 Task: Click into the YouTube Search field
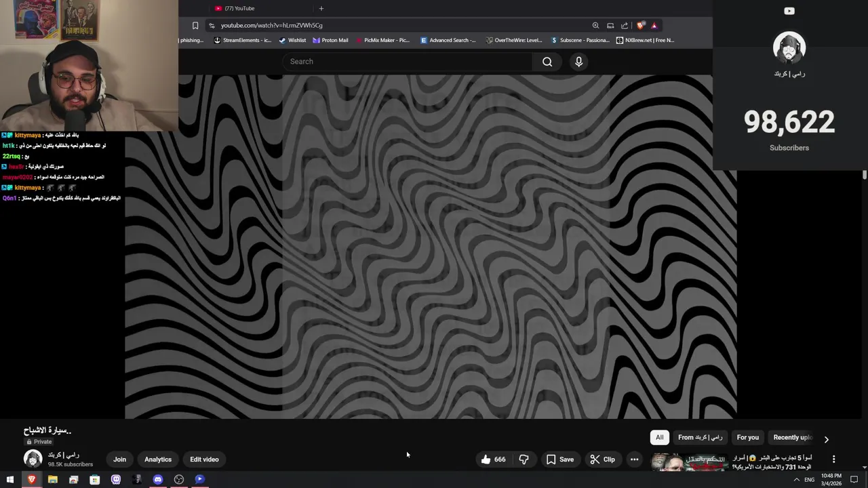[x=408, y=62]
